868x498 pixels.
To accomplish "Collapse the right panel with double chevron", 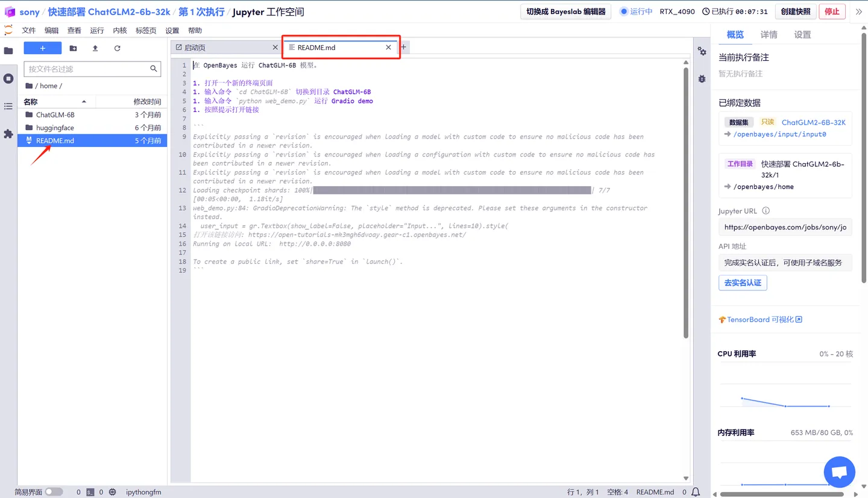I will (859, 11).
